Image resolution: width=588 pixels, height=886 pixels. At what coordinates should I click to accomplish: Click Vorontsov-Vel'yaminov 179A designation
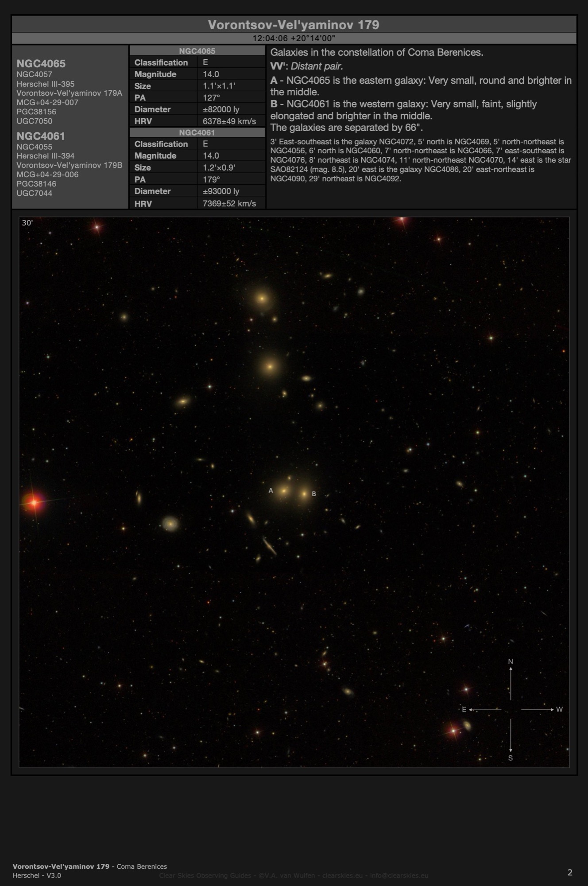click(x=70, y=93)
